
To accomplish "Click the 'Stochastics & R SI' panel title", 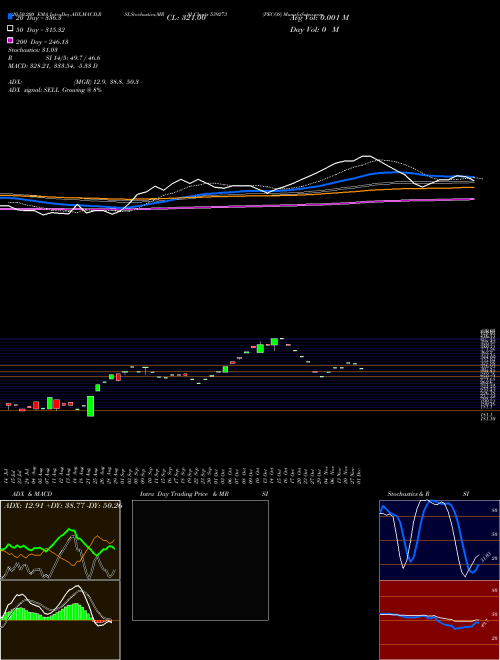I will [428, 494].
